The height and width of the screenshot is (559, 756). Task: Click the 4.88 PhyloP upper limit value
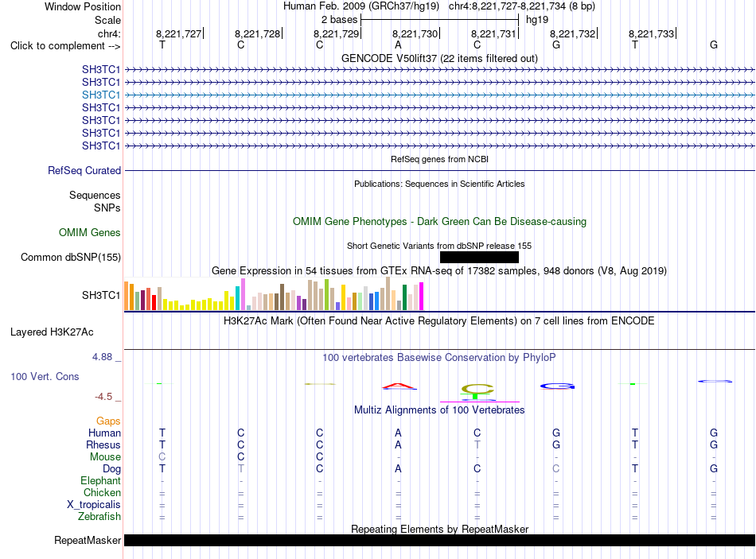point(102,357)
